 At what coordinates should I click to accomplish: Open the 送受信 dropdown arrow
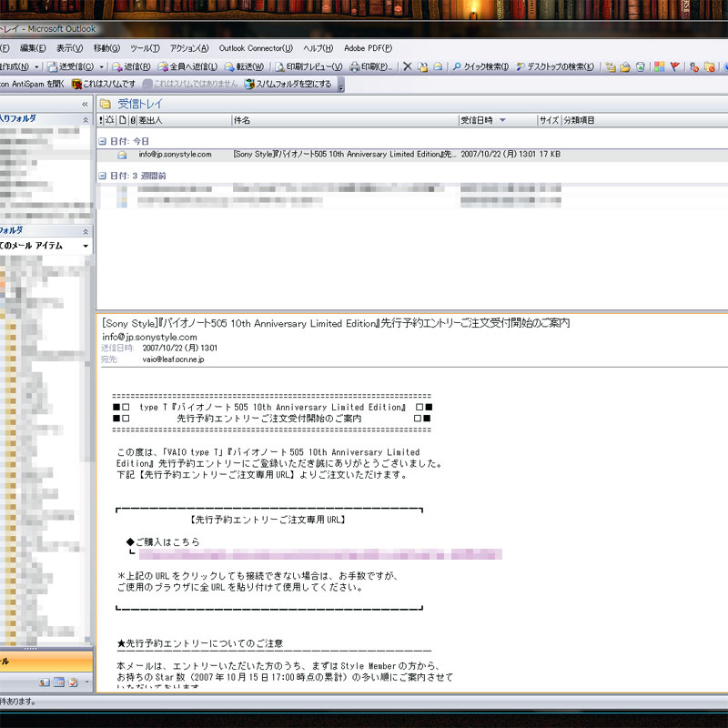101,66
